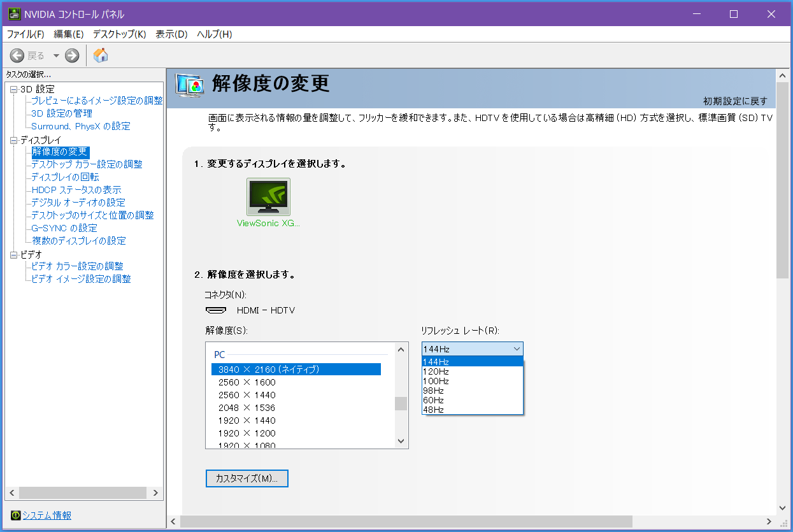Go to Home via house icon
793x532 pixels.
coord(101,55)
